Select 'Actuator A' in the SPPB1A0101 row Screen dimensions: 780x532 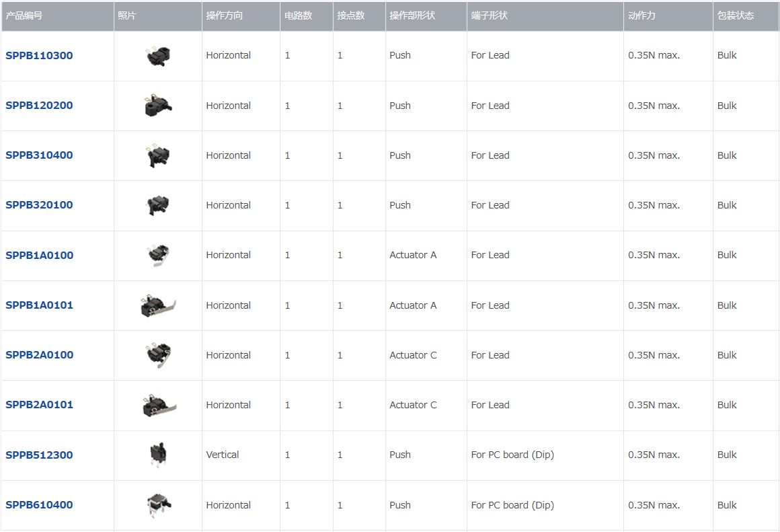413,305
